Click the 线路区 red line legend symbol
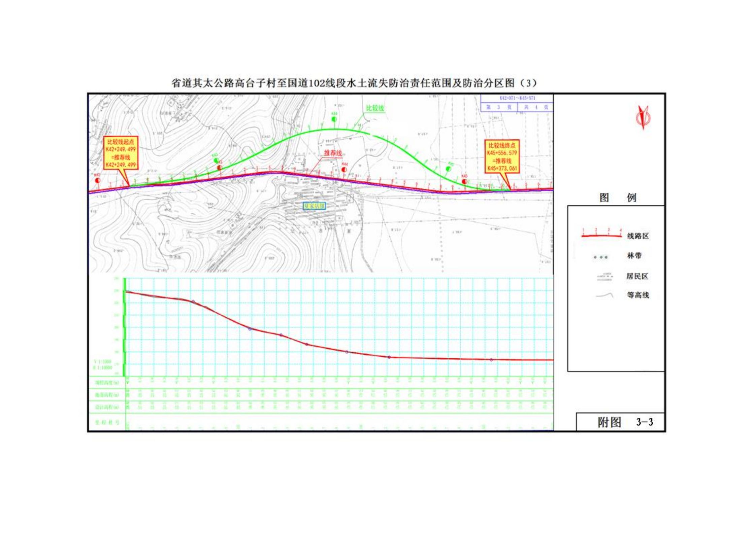756x534 pixels. 601,235
